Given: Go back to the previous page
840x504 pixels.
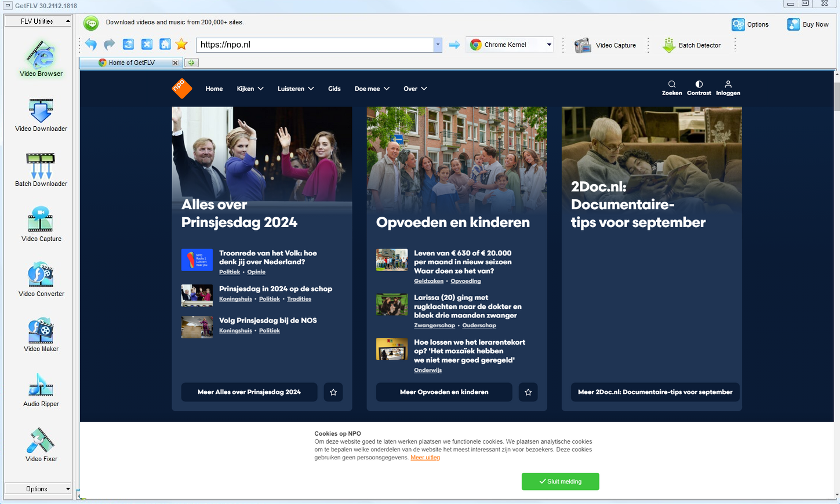Looking at the screenshot, I should click(91, 45).
